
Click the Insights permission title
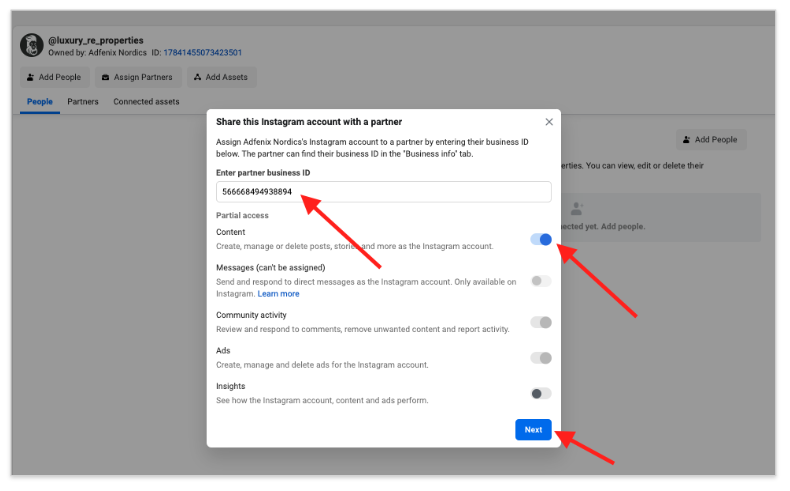pos(231,386)
